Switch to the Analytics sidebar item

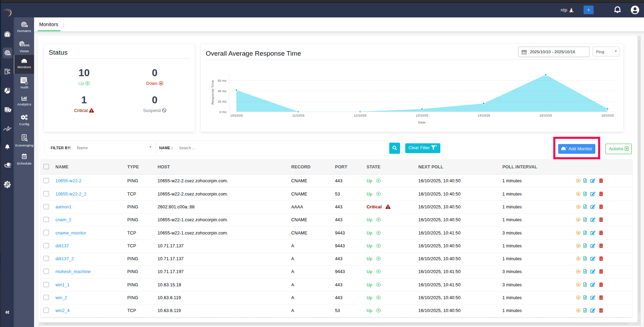pos(24,101)
